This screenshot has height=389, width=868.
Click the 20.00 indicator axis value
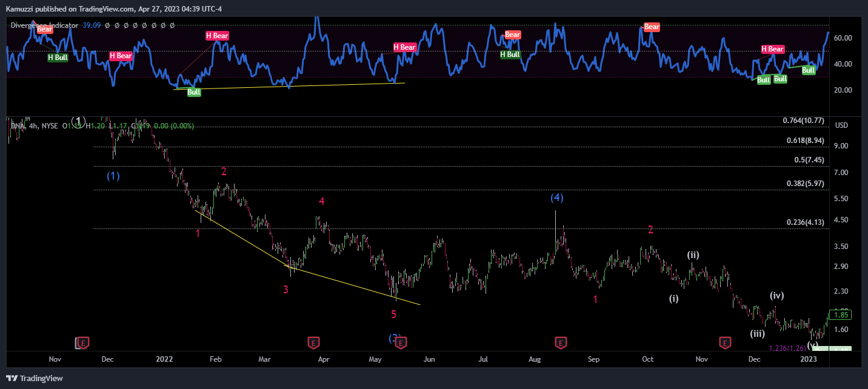[843, 90]
